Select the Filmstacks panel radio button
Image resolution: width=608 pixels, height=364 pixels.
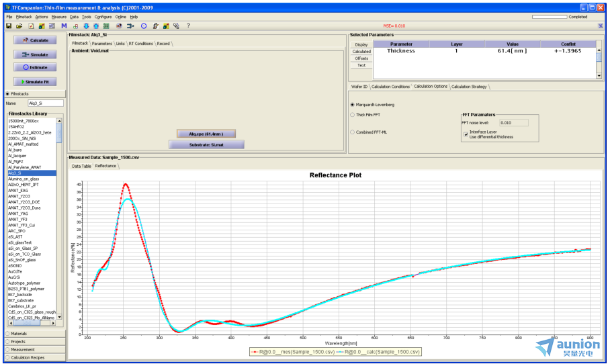click(7, 94)
